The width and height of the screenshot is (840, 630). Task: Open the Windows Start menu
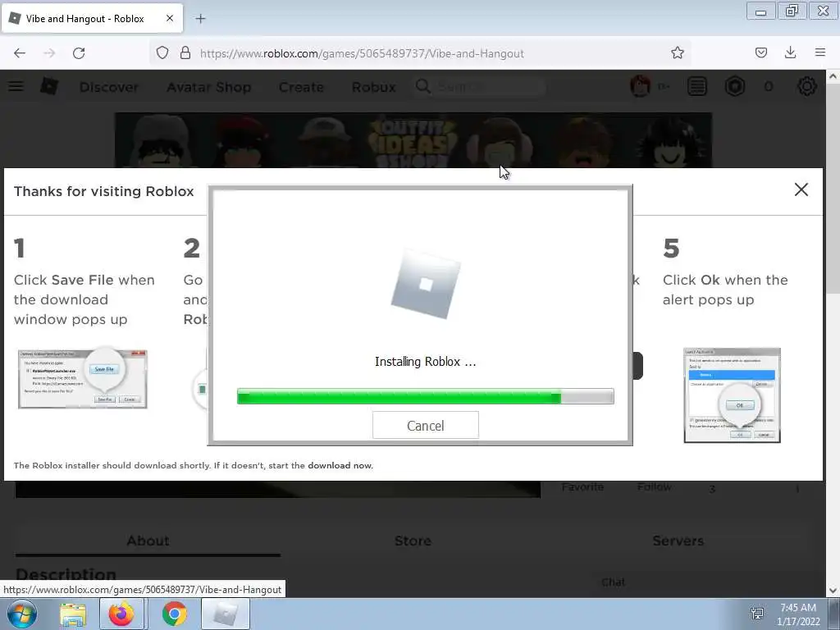[x=22, y=614]
